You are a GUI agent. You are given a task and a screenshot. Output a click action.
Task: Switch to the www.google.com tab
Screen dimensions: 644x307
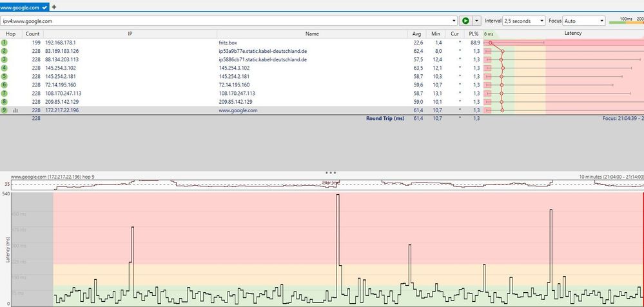[x=24, y=7]
